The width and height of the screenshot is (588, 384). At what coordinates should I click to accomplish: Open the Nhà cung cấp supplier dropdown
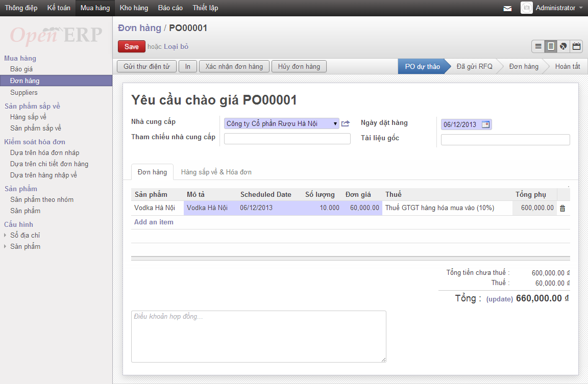click(282, 123)
